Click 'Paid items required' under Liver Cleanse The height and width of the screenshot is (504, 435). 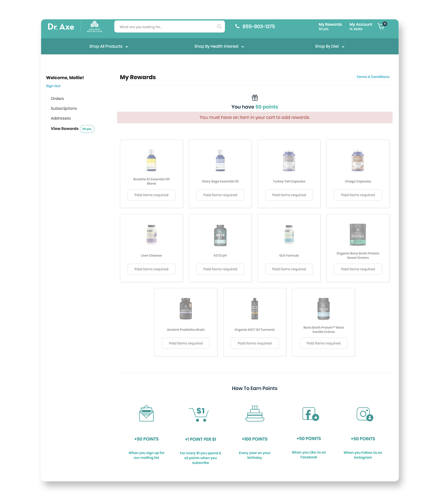pos(151,269)
